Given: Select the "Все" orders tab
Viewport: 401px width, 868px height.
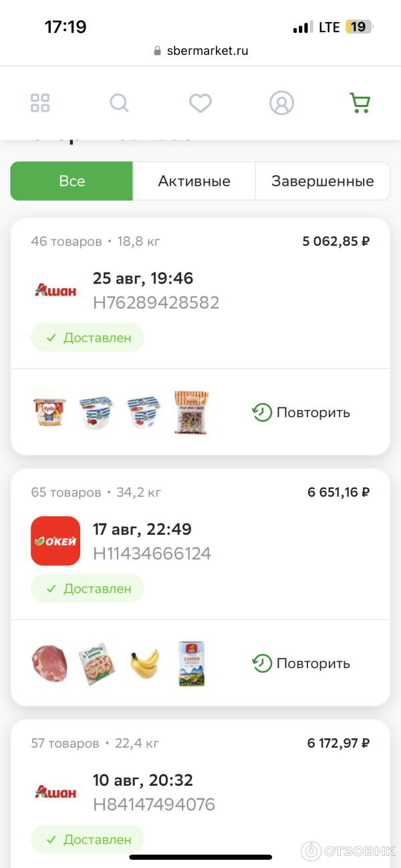Looking at the screenshot, I should click(72, 181).
